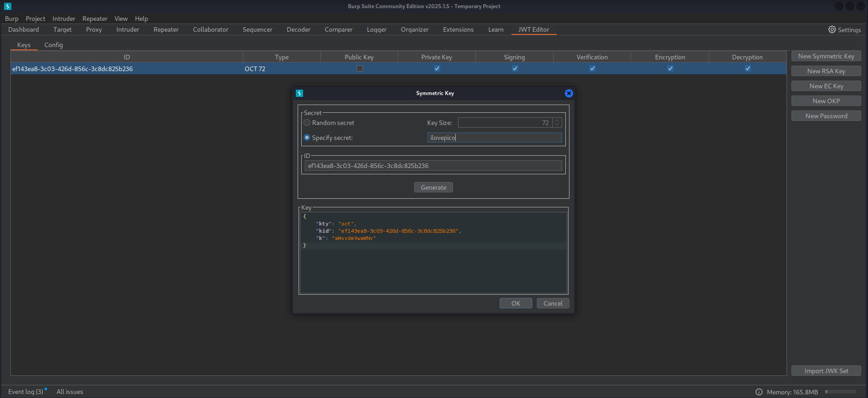Viewport: 868px width, 398px height.
Task: Click Cancel in Symmetric Key dialog
Action: pyautogui.click(x=553, y=303)
